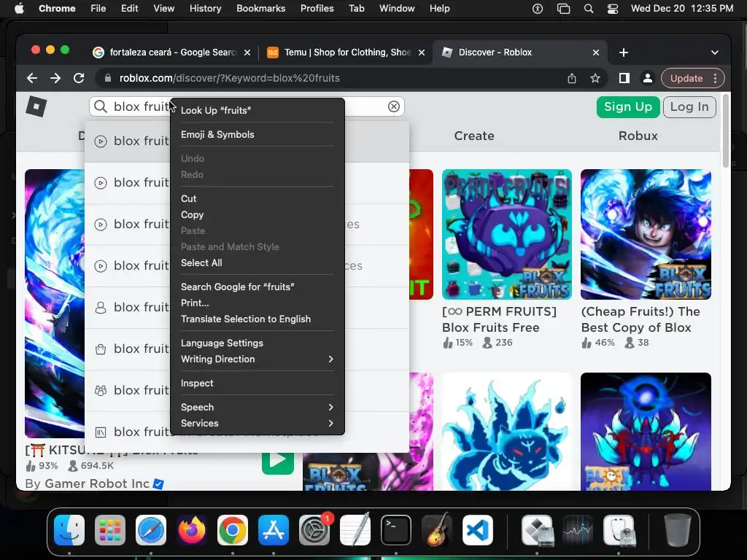This screenshot has height=560, width=747.
Task: Bookmark this page with the star icon
Action: pos(595,78)
